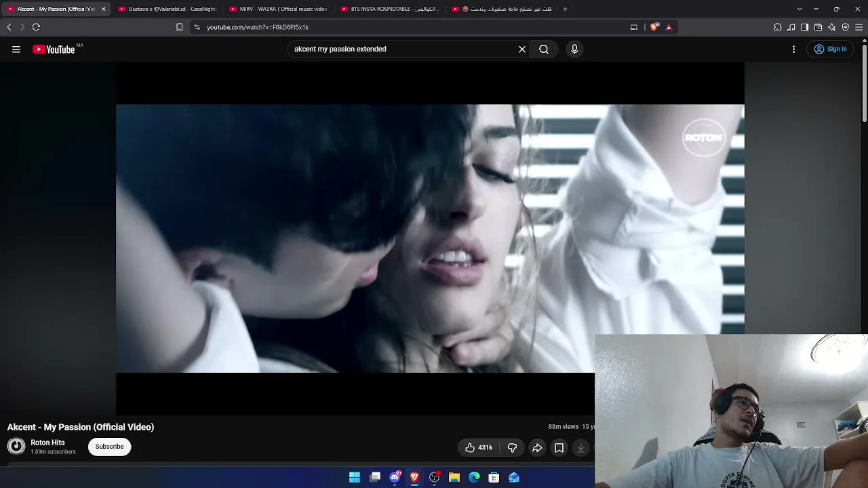Like the Akcent My Passion video
The height and width of the screenshot is (488, 868).
tap(479, 447)
